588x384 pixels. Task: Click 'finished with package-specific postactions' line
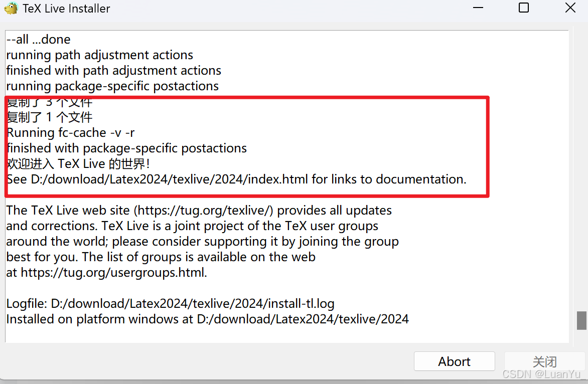point(127,148)
